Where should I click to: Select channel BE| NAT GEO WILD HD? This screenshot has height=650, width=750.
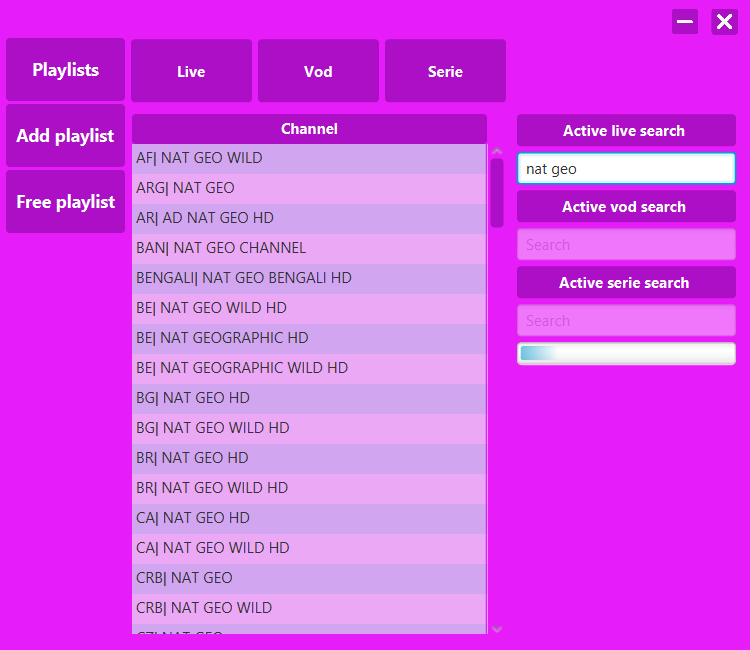point(309,308)
